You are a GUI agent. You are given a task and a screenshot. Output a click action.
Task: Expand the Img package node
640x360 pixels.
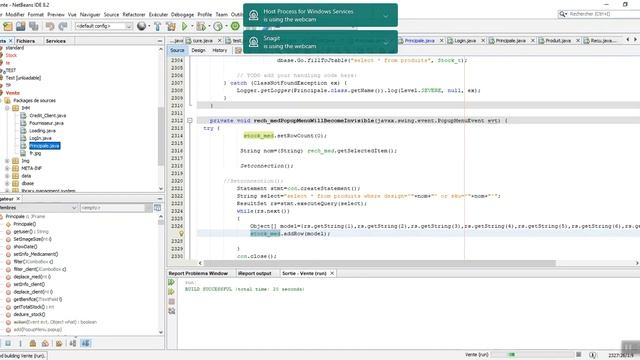(x=7, y=161)
